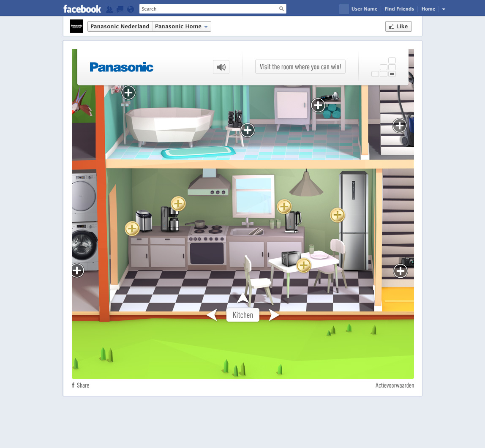Image resolution: width=485 pixels, height=448 pixels.
Task: Select top room in house map
Action: [x=392, y=60]
